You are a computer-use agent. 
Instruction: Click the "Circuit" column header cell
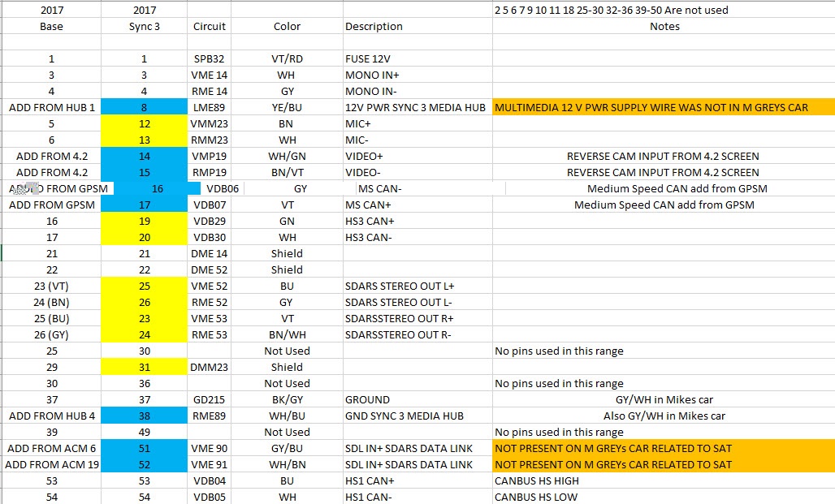(x=210, y=26)
